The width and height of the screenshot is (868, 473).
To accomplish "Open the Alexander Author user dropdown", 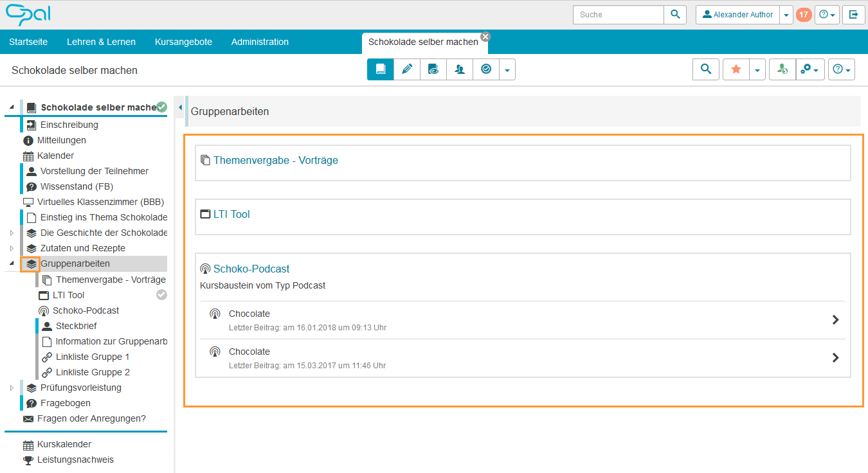I will point(787,15).
